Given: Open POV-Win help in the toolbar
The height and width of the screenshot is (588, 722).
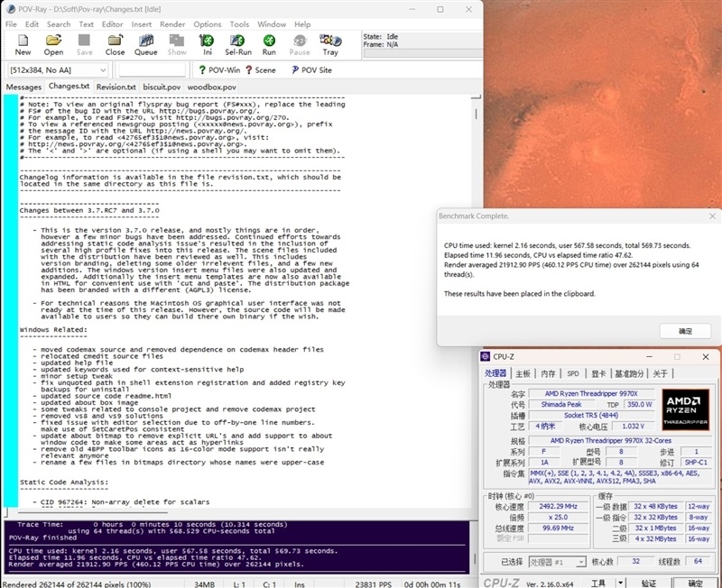Looking at the screenshot, I should (x=218, y=69).
